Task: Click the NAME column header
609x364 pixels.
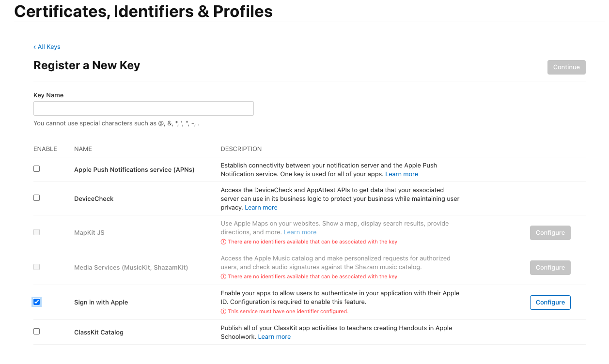Action: click(83, 149)
